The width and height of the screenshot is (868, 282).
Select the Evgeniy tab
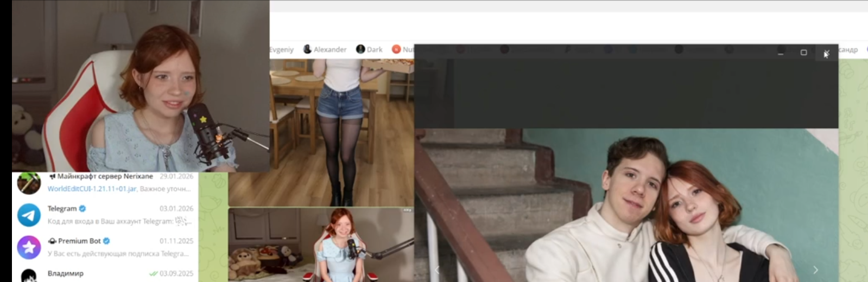(x=281, y=49)
